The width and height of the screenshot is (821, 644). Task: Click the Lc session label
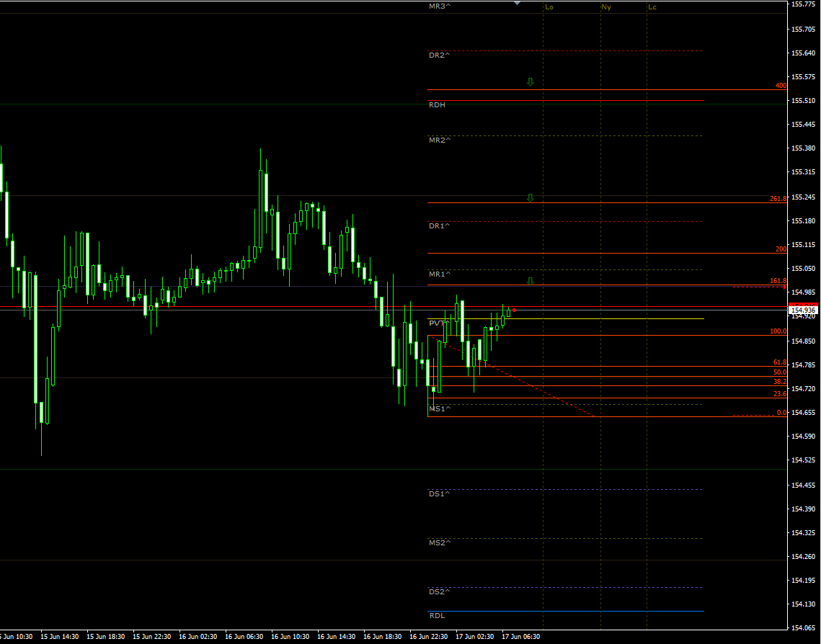[x=652, y=6]
